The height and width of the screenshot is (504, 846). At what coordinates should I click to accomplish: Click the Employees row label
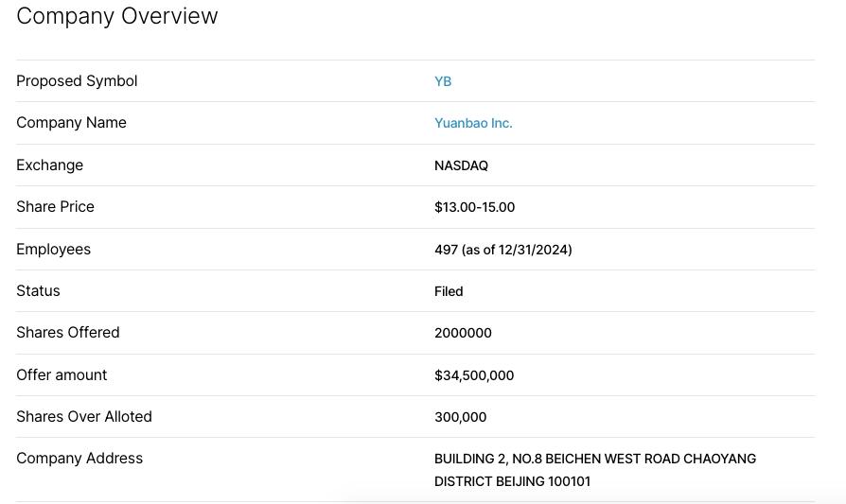tap(53, 250)
